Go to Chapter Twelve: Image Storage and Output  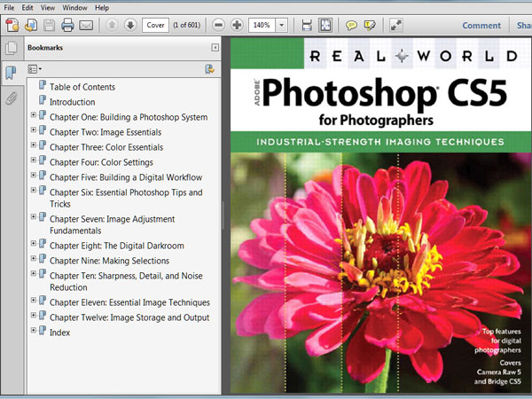pos(129,317)
